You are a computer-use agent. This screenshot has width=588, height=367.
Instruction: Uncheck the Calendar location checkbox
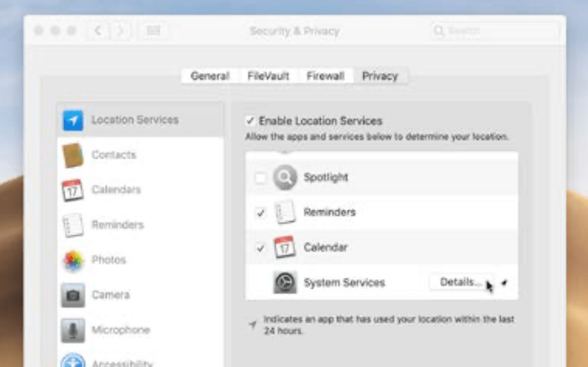click(x=260, y=247)
